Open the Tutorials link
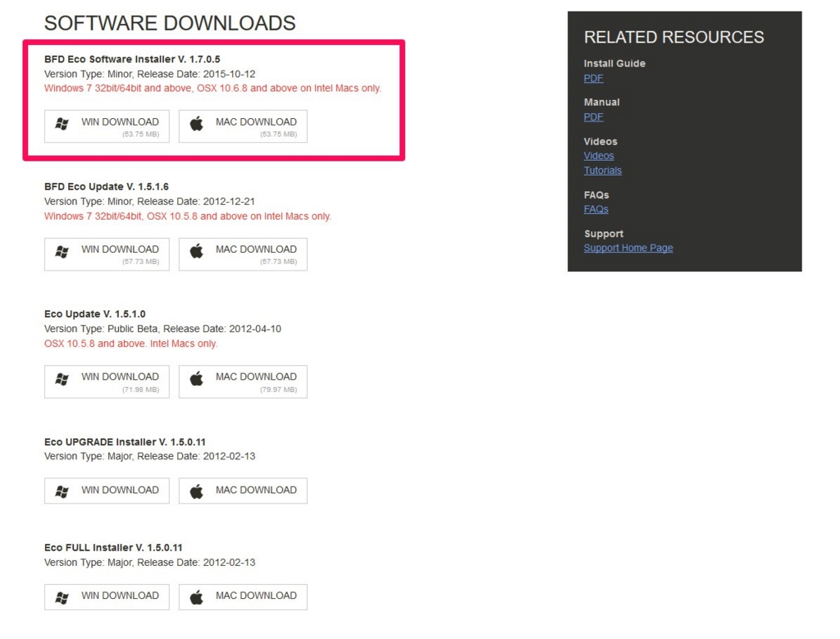 coord(603,171)
